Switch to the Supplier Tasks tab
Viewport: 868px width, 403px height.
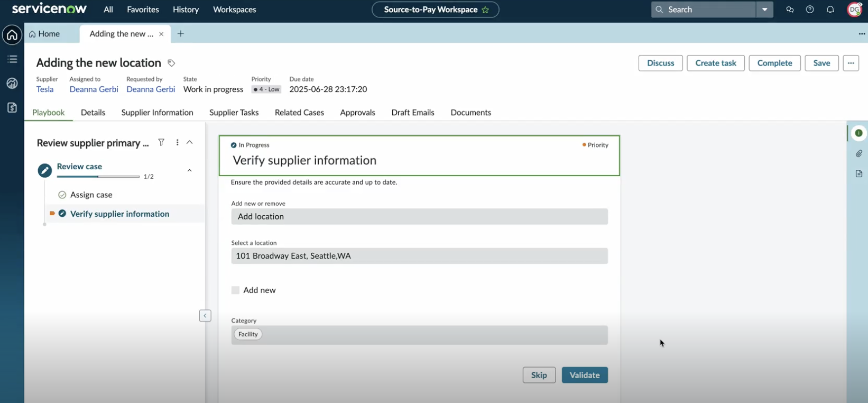click(x=234, y=112)
